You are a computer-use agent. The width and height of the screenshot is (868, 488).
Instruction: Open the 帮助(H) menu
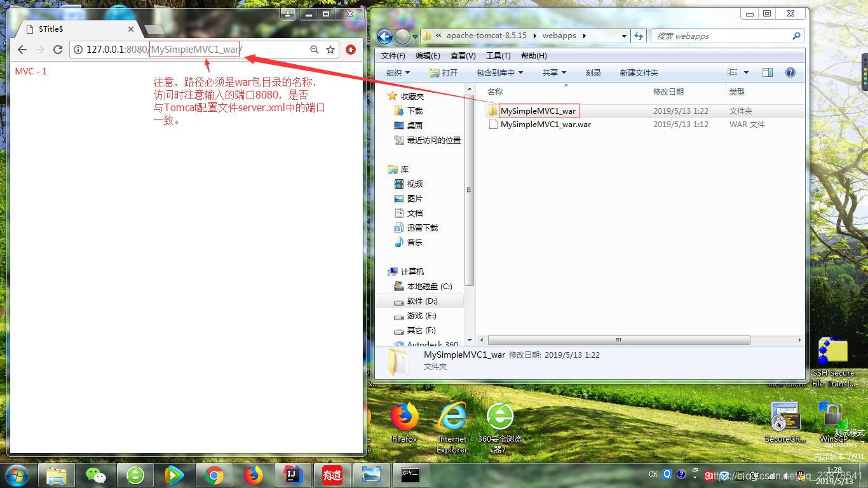click(x=534, y=56)
